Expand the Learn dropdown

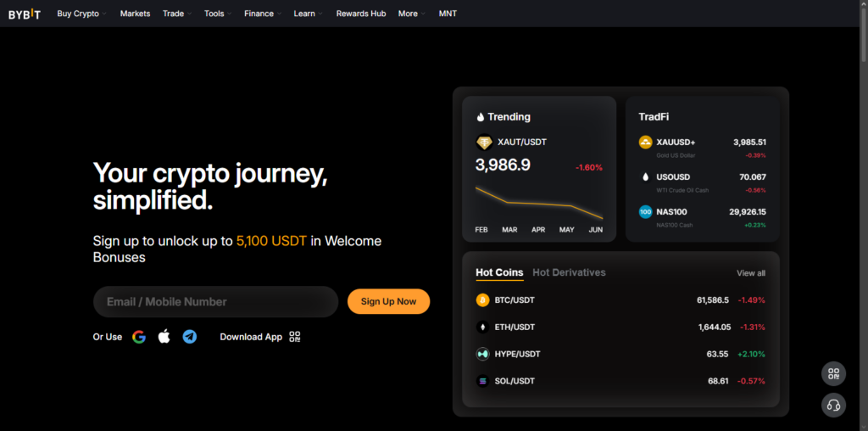308,14
